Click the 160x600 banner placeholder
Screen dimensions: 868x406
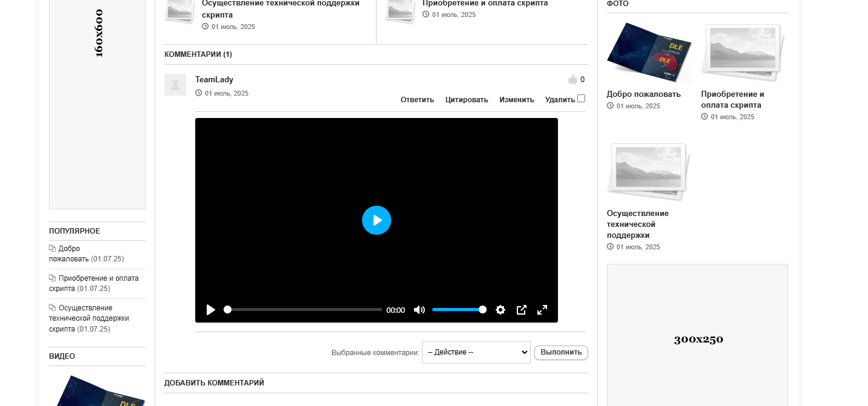[97, 104]
